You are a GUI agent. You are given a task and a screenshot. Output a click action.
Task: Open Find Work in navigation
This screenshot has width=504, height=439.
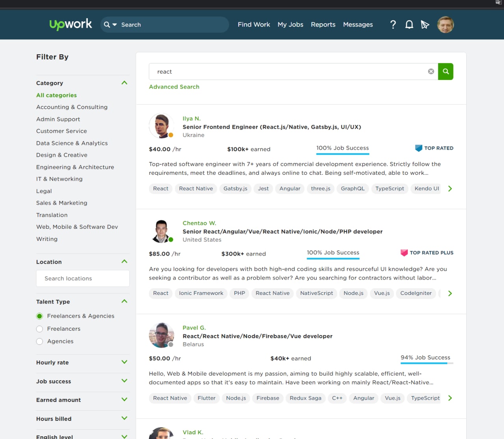tap(254, 24)
